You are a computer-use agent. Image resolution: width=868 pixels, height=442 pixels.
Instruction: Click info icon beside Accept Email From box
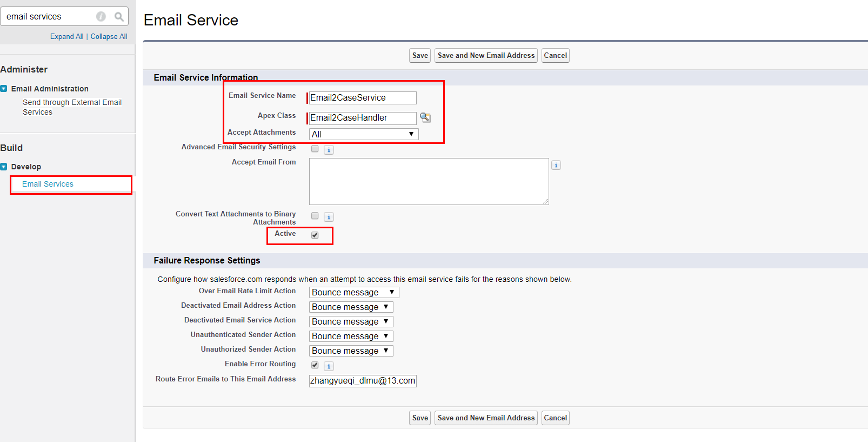pos(556,165)
